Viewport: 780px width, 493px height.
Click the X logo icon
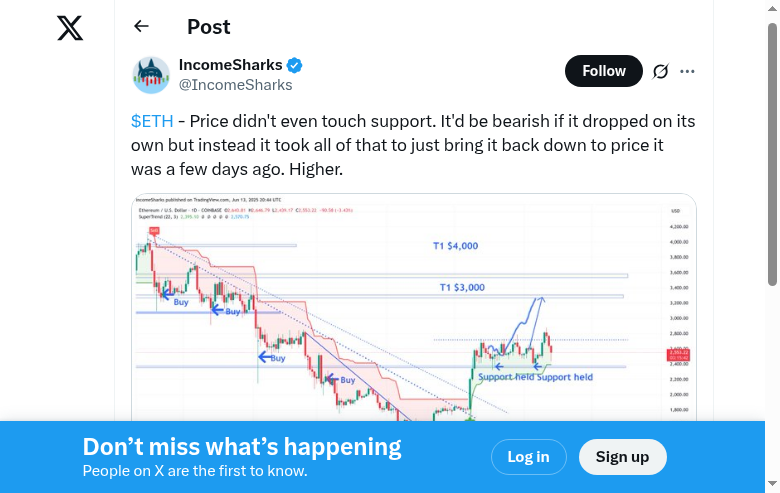[x=70, y=28]
